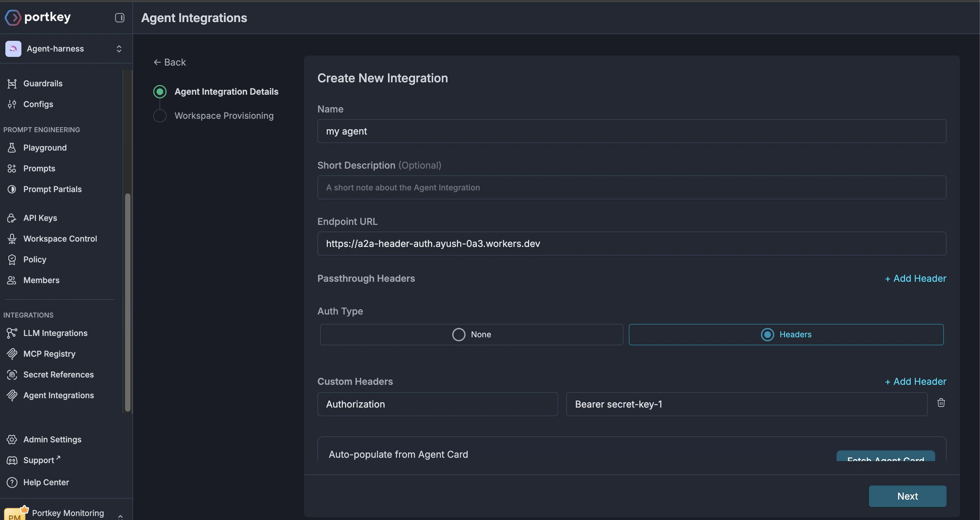Image resolution: width=980 pixels, height=520 pixels.
Task: Click the trash icon for Authorization header
Action: pos(941,403)
